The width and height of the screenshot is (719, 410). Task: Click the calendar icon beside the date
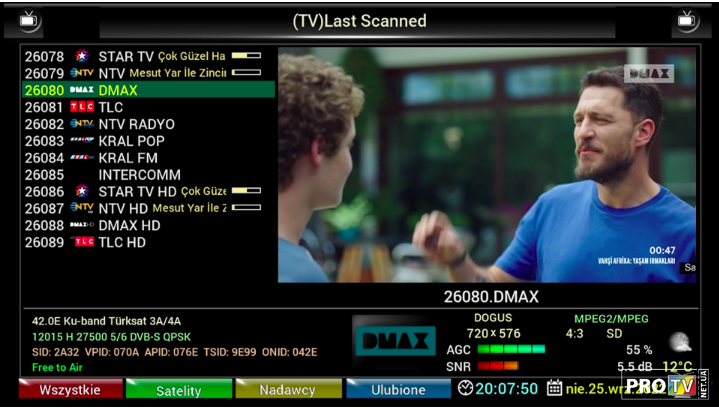(554, 388)
